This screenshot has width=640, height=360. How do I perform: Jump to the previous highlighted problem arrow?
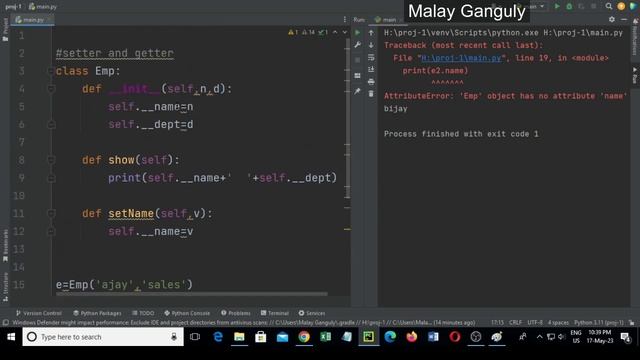tap(335, 32)
